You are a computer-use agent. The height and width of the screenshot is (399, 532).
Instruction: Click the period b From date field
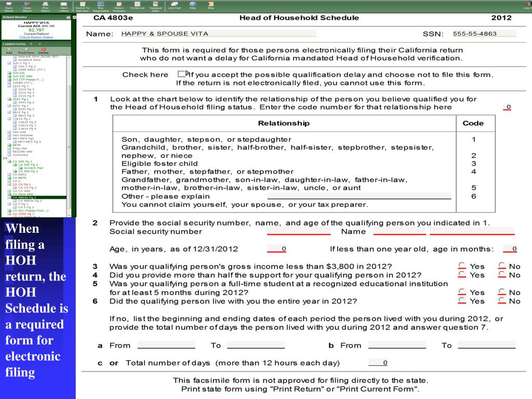point(397,345)
